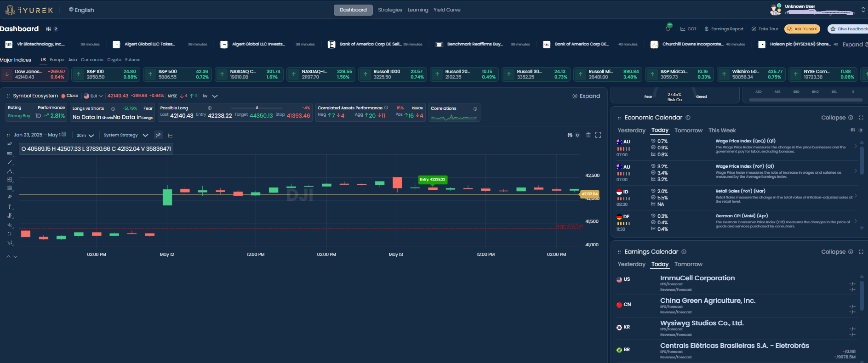Open the DJI symbol selector dropdown
The width and height of the screenshot is (868, 363).
pyautogui.click(x=93, y=96)
